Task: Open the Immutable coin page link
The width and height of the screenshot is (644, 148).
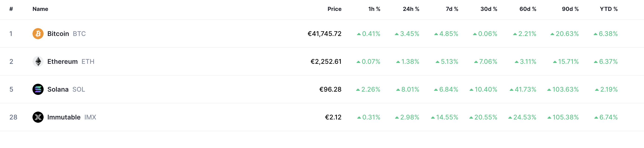Action: pos(64,117)
